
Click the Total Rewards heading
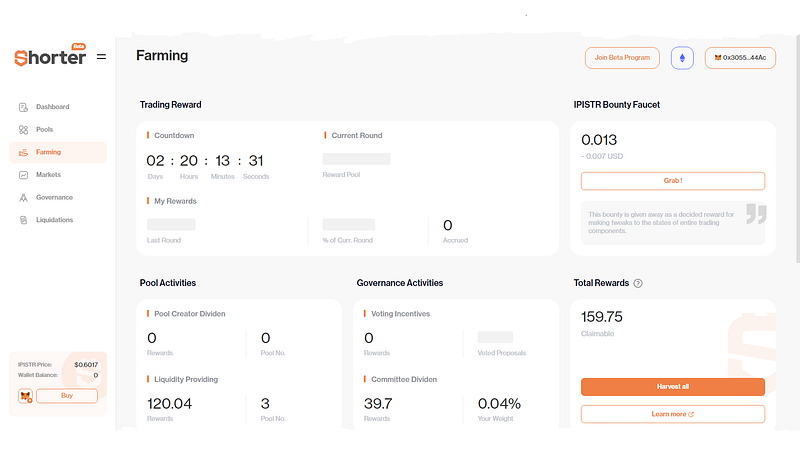pyautogui.click(x=601, y=283)
